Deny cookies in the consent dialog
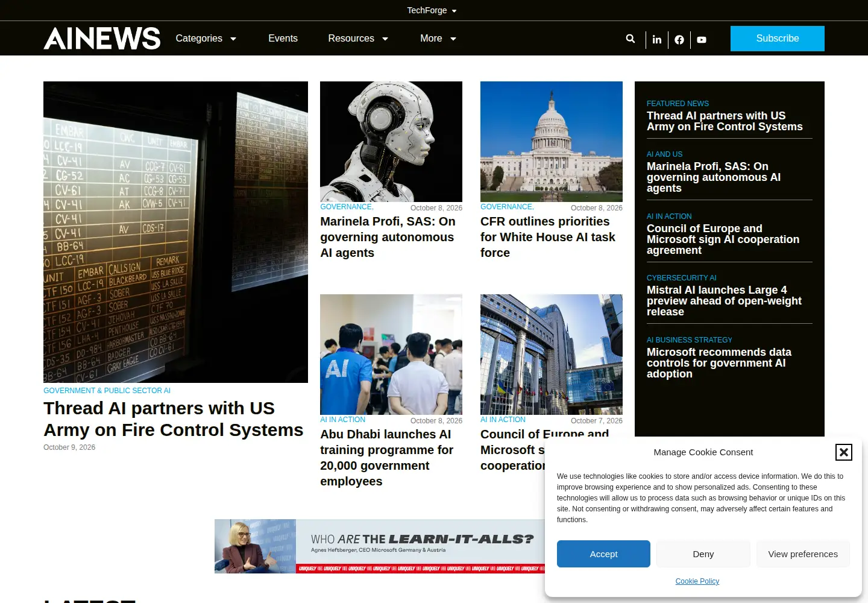 703,554
